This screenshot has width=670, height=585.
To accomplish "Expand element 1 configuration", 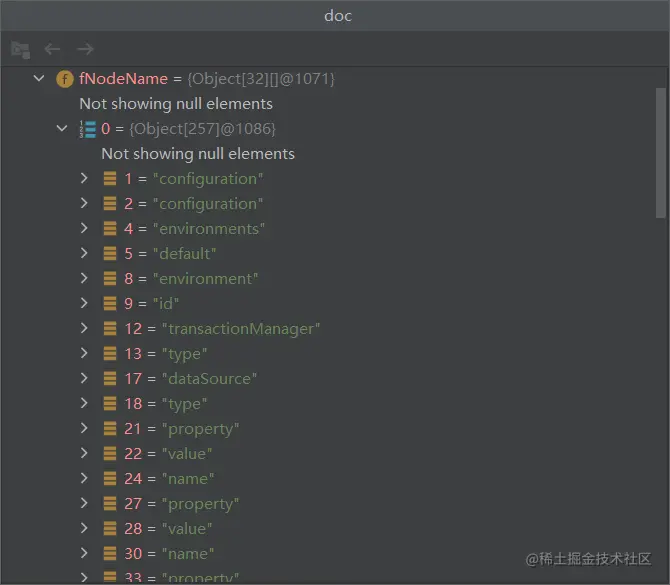I will (x=84, y=178).
